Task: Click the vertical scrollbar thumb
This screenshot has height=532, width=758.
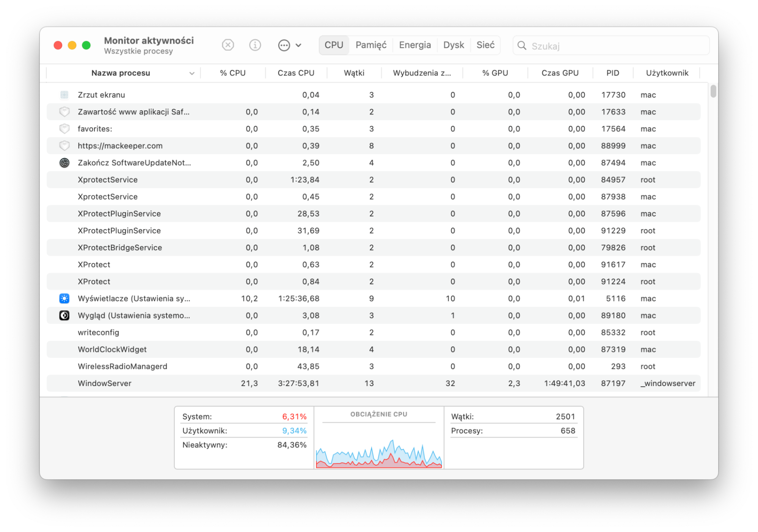Action: [713, 91]
